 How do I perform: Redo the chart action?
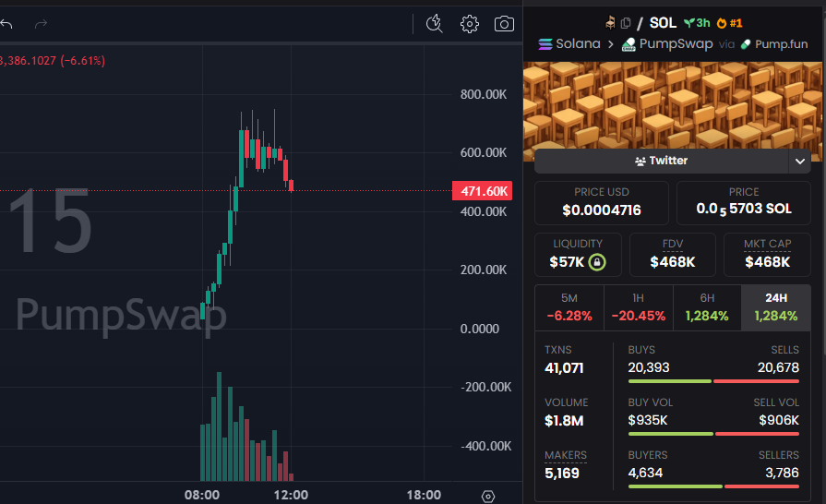42,24
